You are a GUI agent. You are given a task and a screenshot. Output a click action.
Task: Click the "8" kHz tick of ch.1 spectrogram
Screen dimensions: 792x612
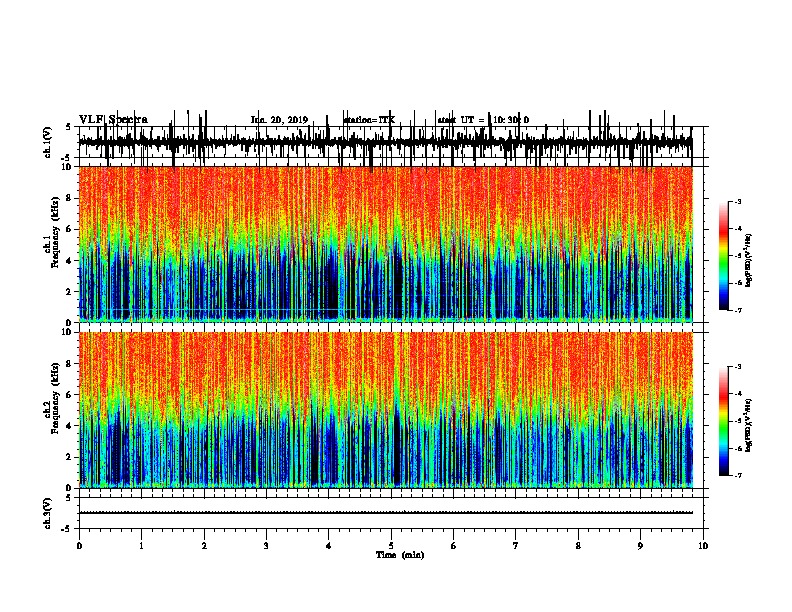click(x=70, y=198)
